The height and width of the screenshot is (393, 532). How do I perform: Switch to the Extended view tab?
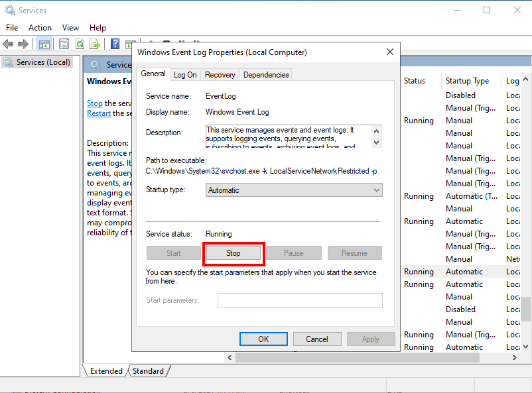(106, 371)
